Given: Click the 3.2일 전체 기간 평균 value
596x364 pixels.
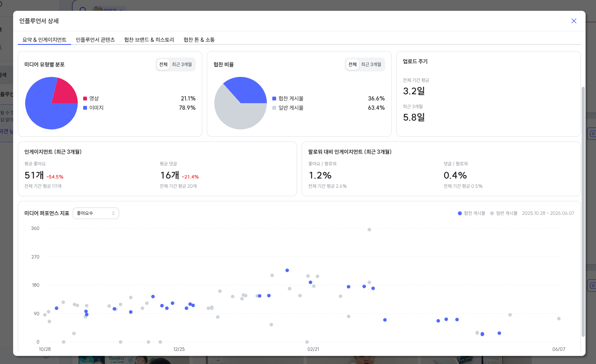Looking at the screenshot, I should (x=414, y=91).
